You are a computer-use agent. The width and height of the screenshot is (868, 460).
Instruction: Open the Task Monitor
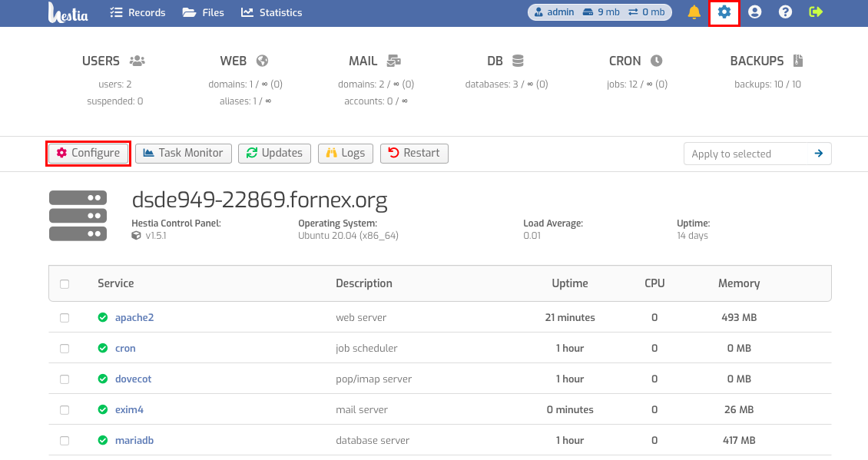coord(184,154)
